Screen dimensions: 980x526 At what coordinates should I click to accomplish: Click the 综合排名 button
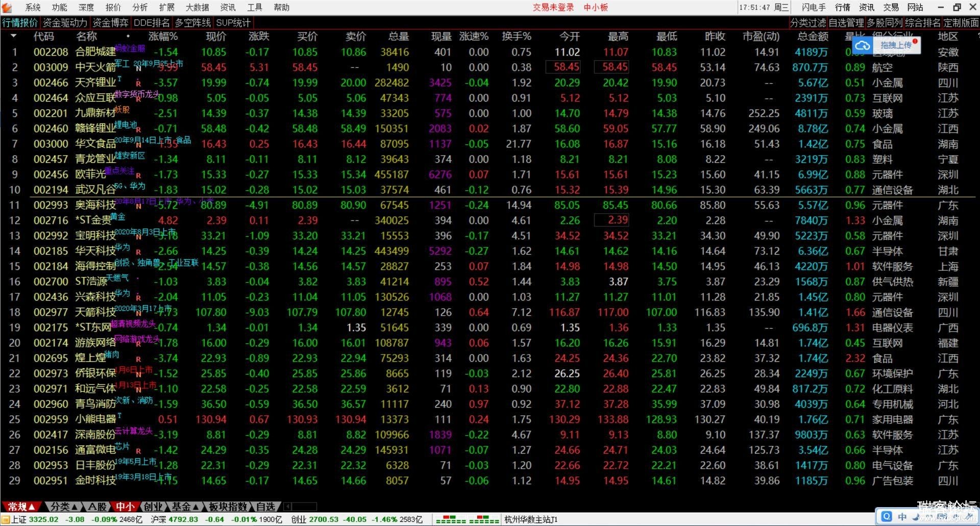923,23
